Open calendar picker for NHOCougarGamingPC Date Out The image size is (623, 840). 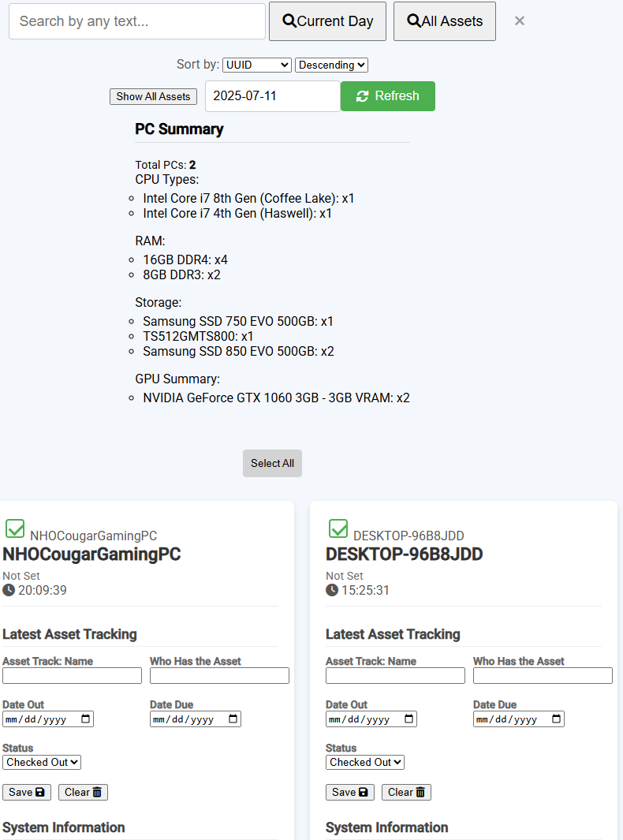(84, 719)
